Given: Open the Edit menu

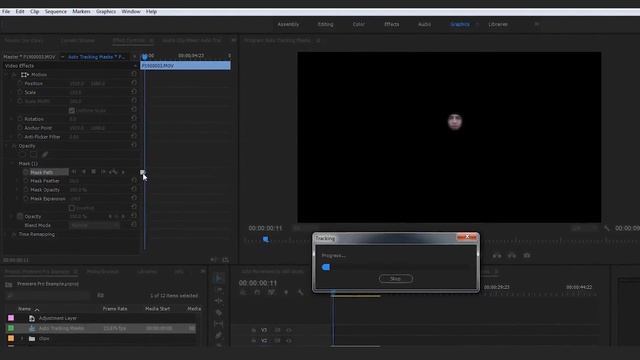Looking at the screenshot, I should tap(20, 11).
